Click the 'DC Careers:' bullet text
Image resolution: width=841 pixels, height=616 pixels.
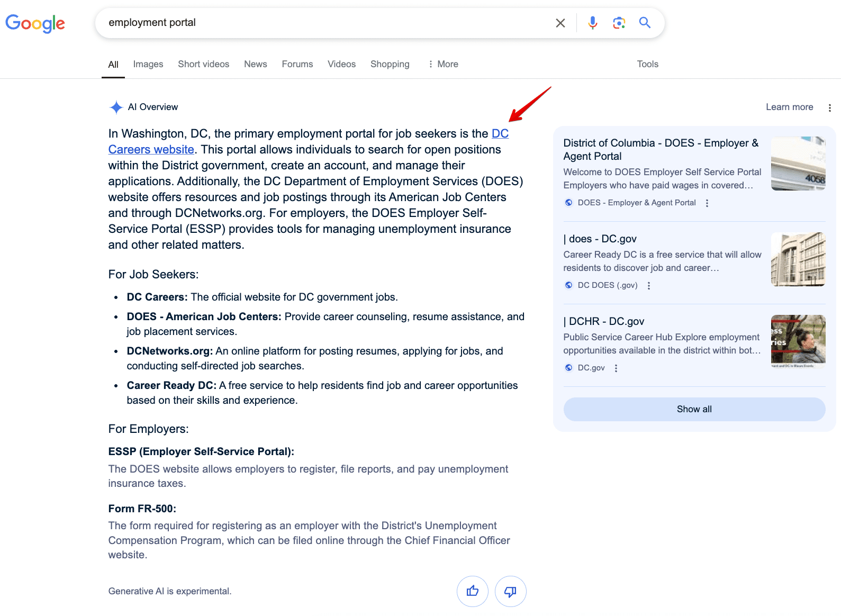(x=157, y=297)
